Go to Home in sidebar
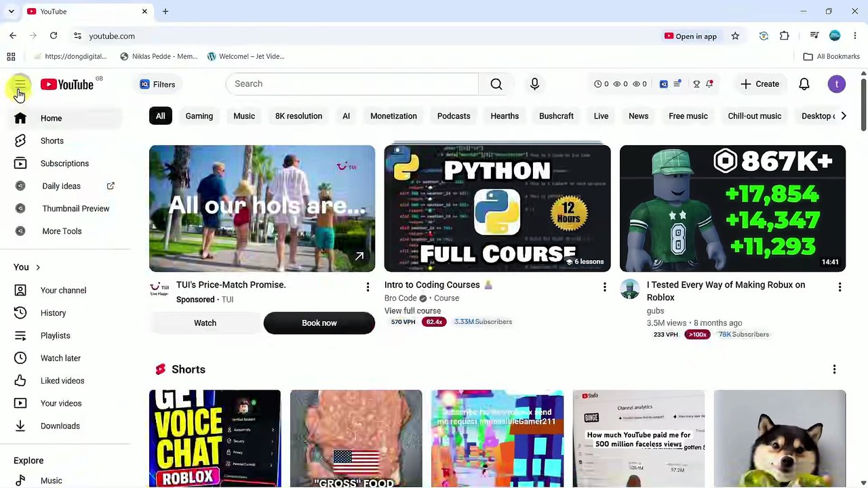Viewport: 868px width, 488px height. (x=65, y=118)
